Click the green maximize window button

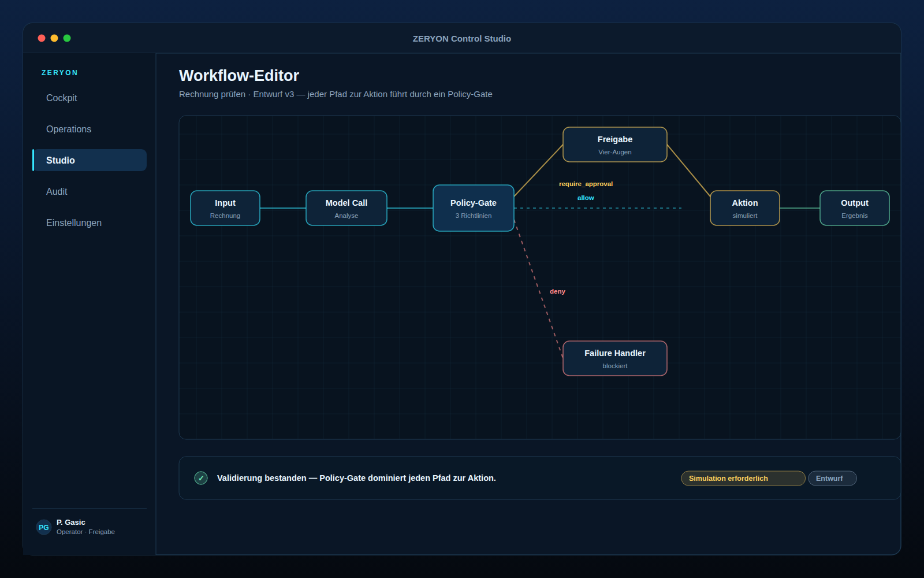(67, 38)
